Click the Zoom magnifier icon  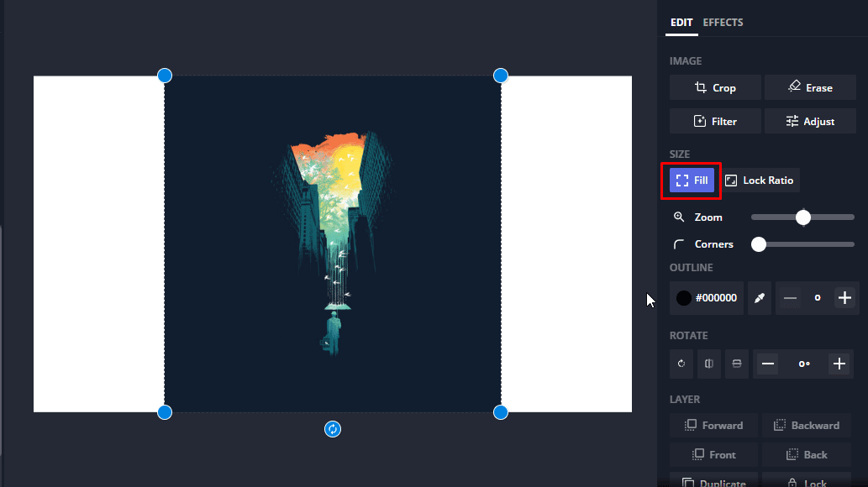point(679,217)
